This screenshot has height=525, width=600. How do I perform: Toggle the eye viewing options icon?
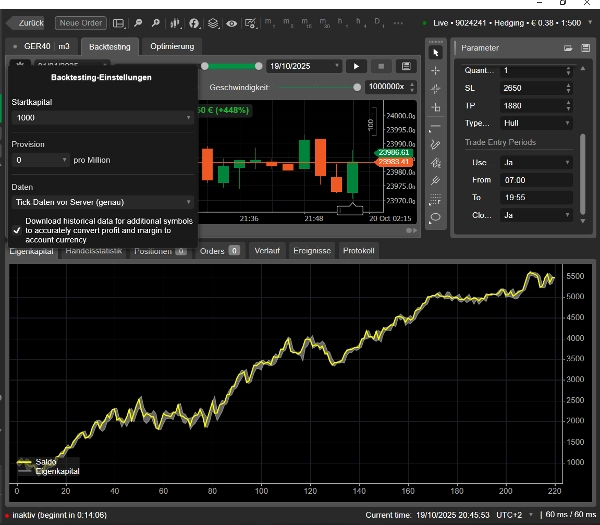point(232,23)
